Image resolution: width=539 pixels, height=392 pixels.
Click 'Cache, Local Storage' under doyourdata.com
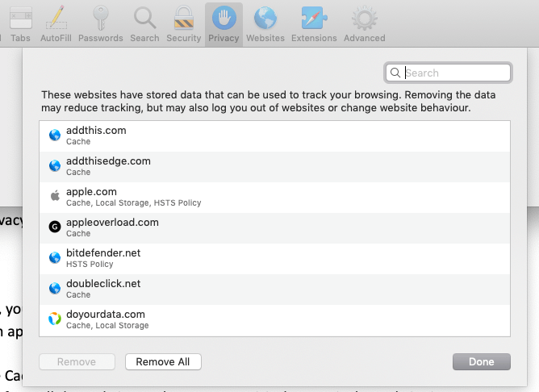pos(107,325)
